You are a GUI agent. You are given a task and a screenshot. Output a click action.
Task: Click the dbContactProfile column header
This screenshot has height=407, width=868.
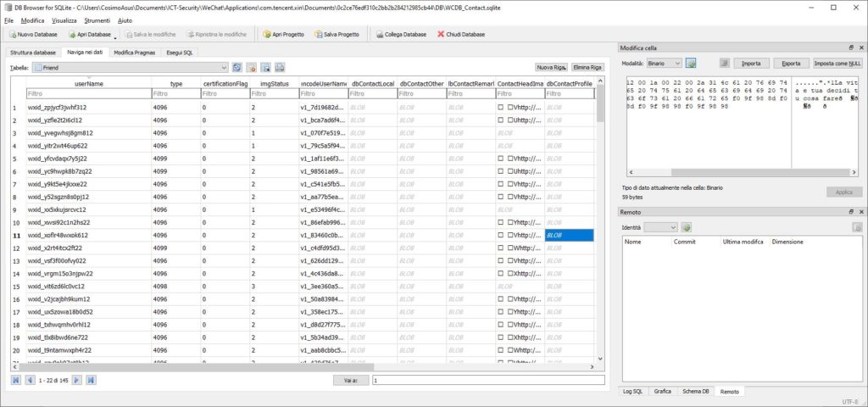(570, 84)
